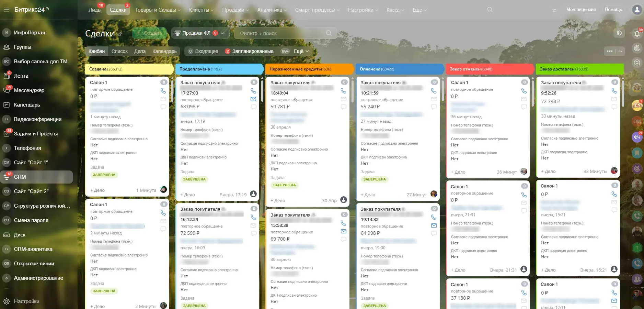The image size is (644, 309).
Task: Open the arrow dropdown beside the three-dots button
Action: click(x=620, y=51)
